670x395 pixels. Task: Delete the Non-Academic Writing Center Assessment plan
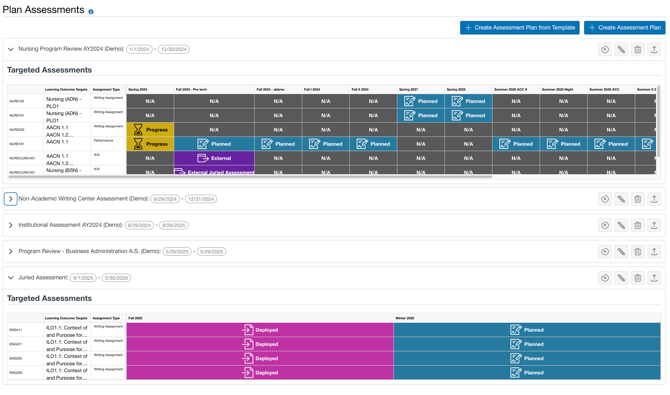click(638, 199)
